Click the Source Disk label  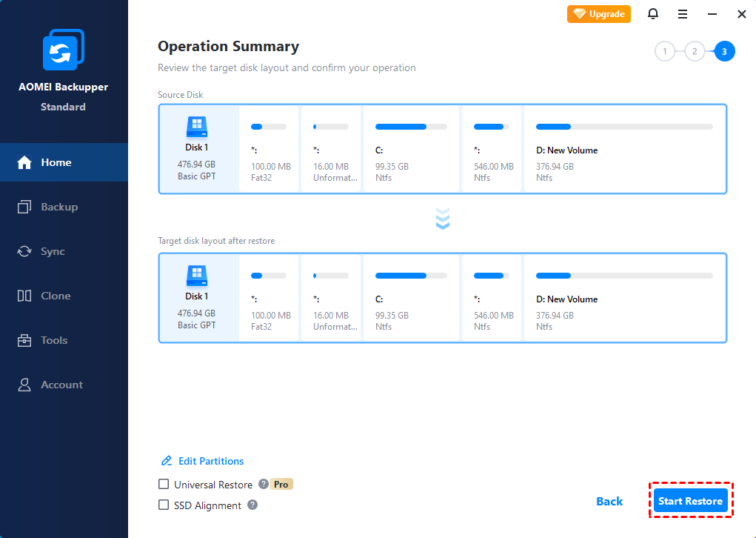181,95
